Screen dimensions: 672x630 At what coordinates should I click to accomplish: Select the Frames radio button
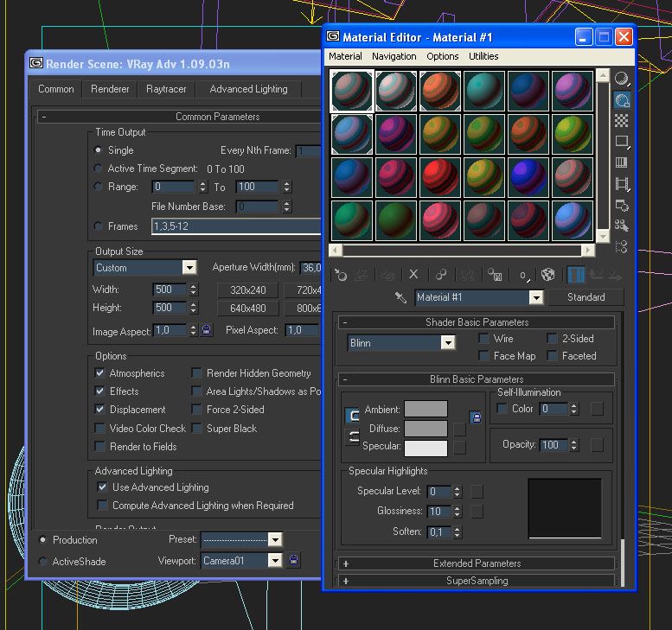(x=98, y=226)
